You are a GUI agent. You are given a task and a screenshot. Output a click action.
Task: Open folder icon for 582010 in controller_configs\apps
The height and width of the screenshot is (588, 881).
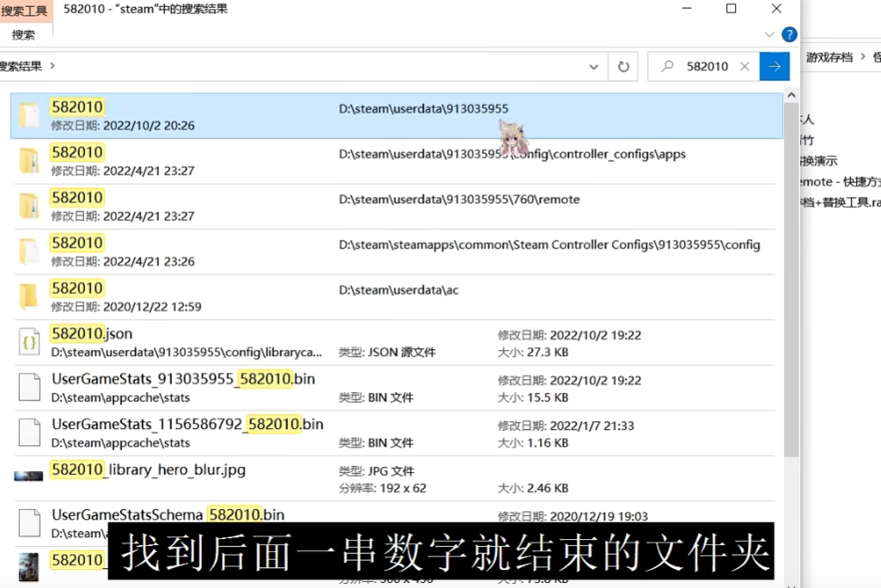pos(28,161)
